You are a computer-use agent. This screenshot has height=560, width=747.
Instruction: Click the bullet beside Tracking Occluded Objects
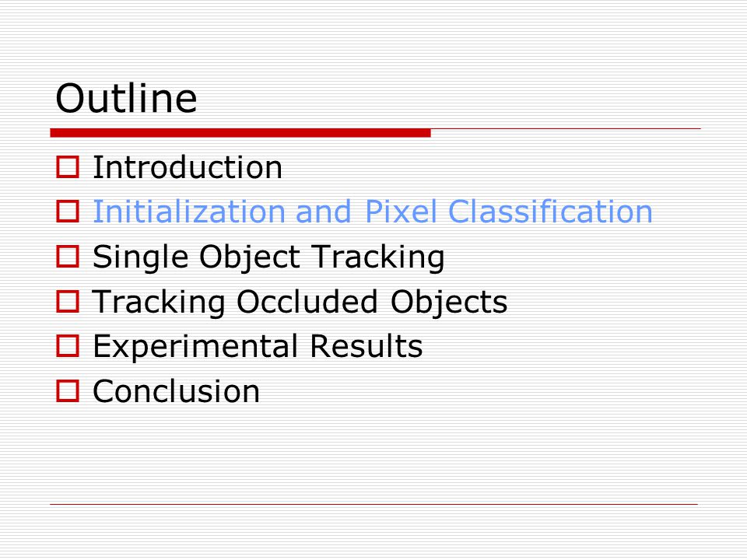pos(68,302)
